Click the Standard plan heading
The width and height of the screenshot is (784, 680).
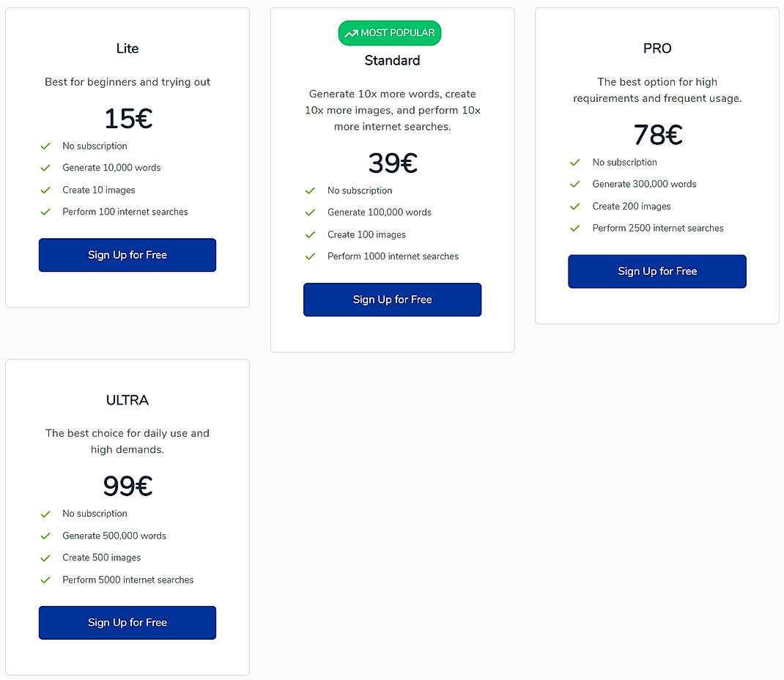[392, 62]
